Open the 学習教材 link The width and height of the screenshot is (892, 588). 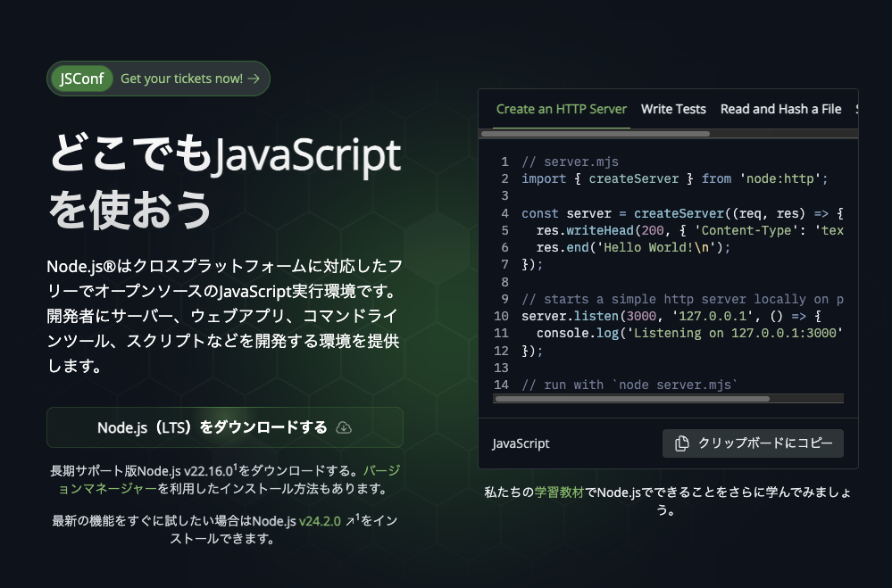click(559, 493)
